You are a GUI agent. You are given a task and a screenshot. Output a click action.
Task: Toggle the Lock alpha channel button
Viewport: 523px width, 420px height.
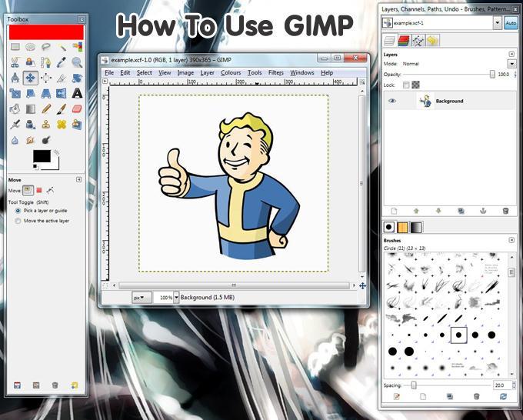tap(415, 85)
